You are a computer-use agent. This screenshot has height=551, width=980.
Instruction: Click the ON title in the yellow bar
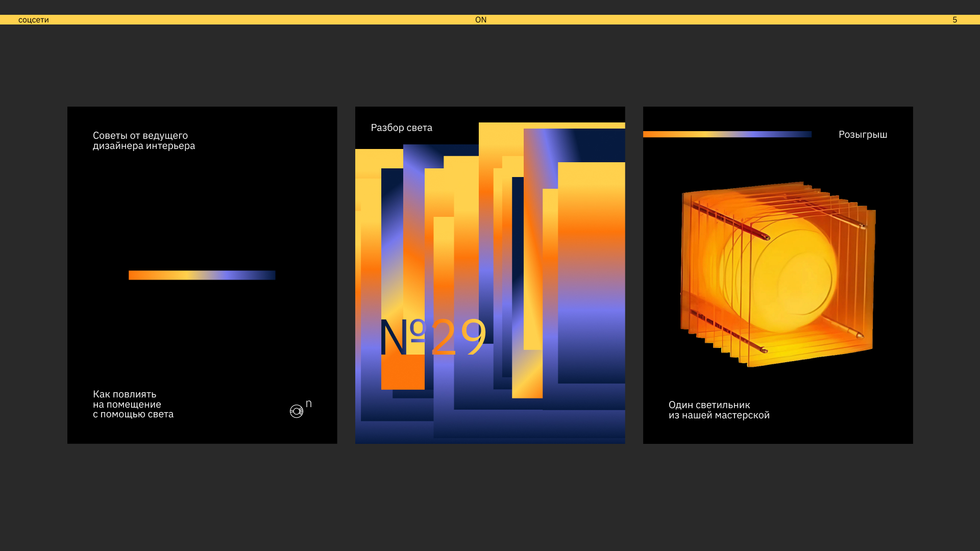pos(481,20)
